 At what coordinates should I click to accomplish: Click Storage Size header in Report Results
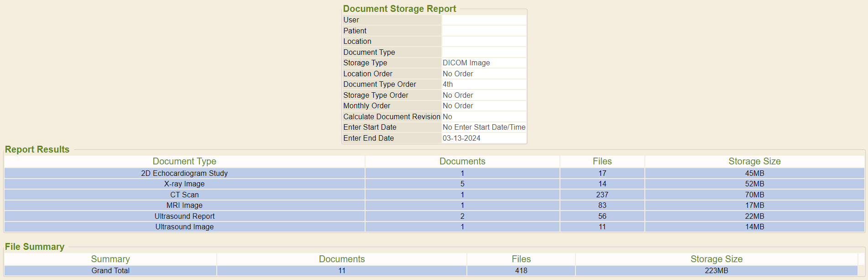pyautogui.click(x=754, y=161)
